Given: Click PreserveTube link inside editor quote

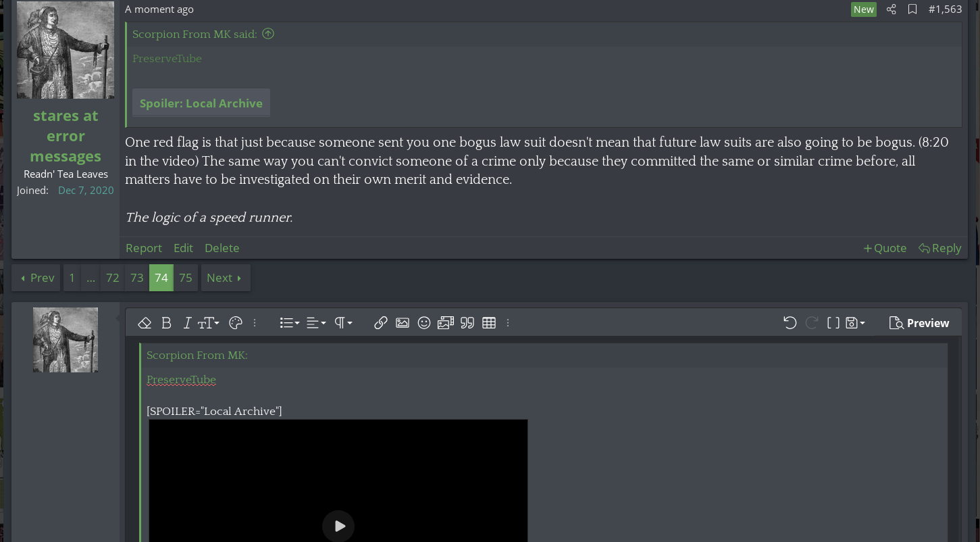Looking at the screenshot, I should pyautogui.click(x=181, y=380).
